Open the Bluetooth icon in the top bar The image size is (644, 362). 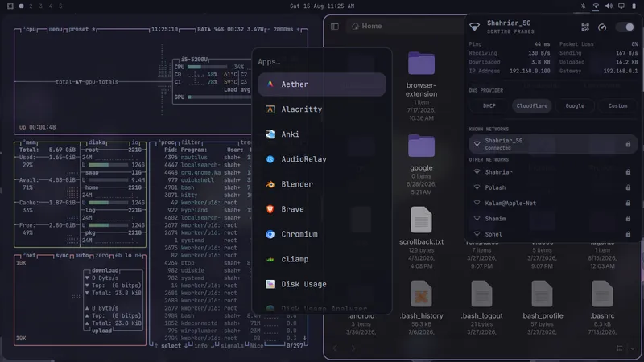(583, 6)
